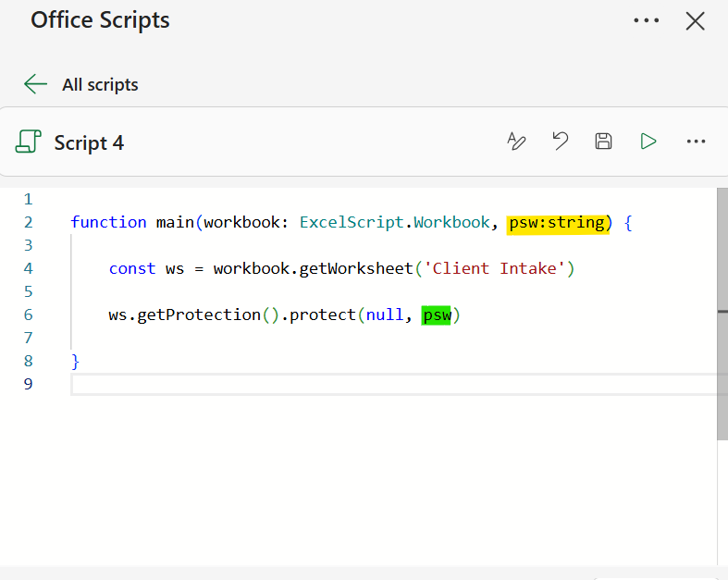
Task: Click workbook.getWorksheet call on line 4
Action: pos(313,268)
